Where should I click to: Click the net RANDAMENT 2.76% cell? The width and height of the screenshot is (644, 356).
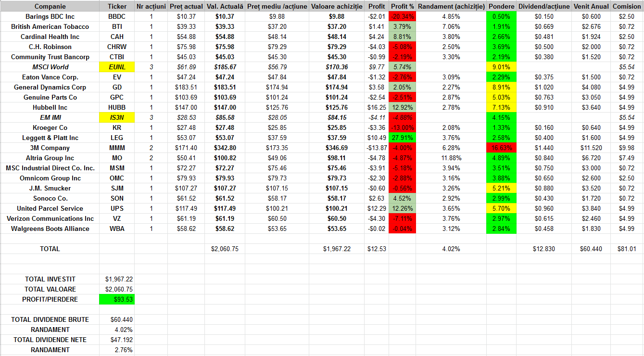117,350
